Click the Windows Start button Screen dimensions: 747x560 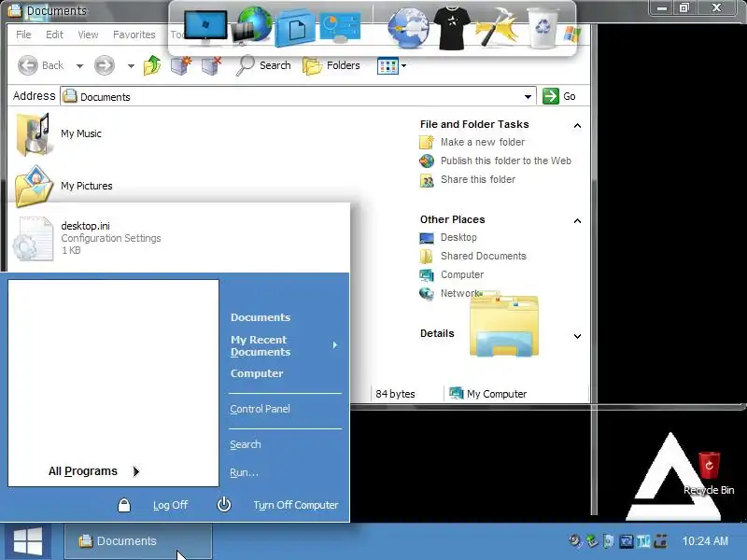click(28, 541)
